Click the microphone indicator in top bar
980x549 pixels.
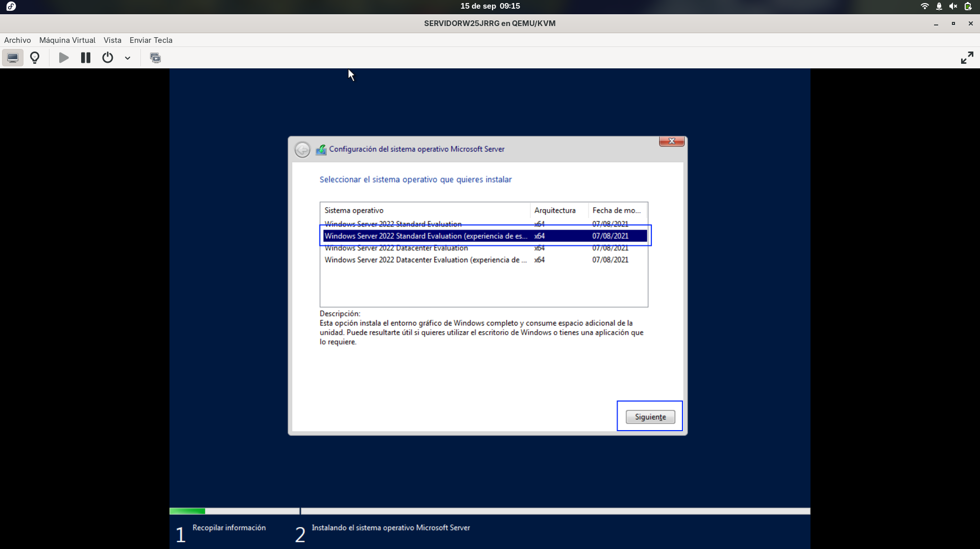(939, 6)
